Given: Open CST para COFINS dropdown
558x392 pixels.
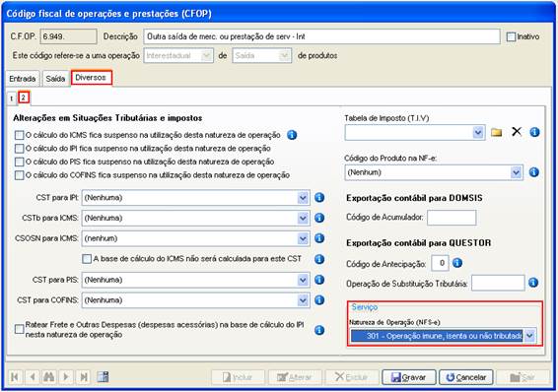Looking at the screenshot, I should point(303,300).
